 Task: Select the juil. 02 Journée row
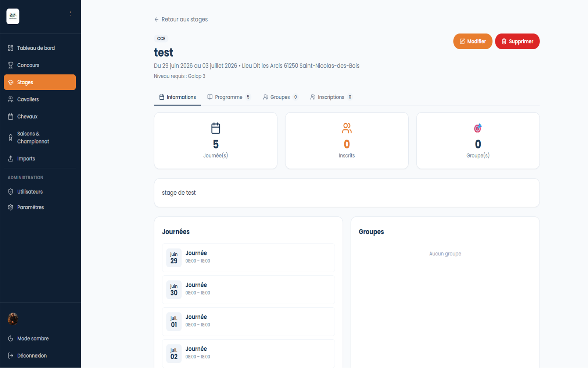(248, 354)
